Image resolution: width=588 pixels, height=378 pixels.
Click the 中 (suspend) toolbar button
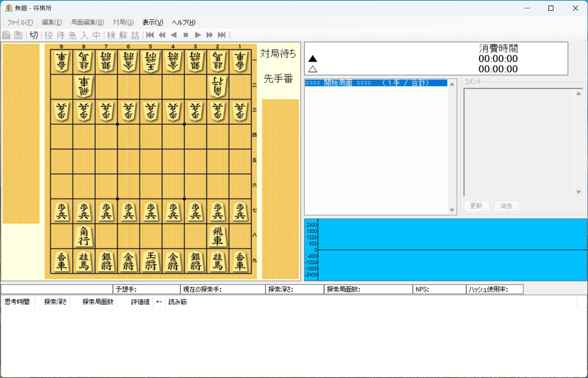(x=97, y=35)
